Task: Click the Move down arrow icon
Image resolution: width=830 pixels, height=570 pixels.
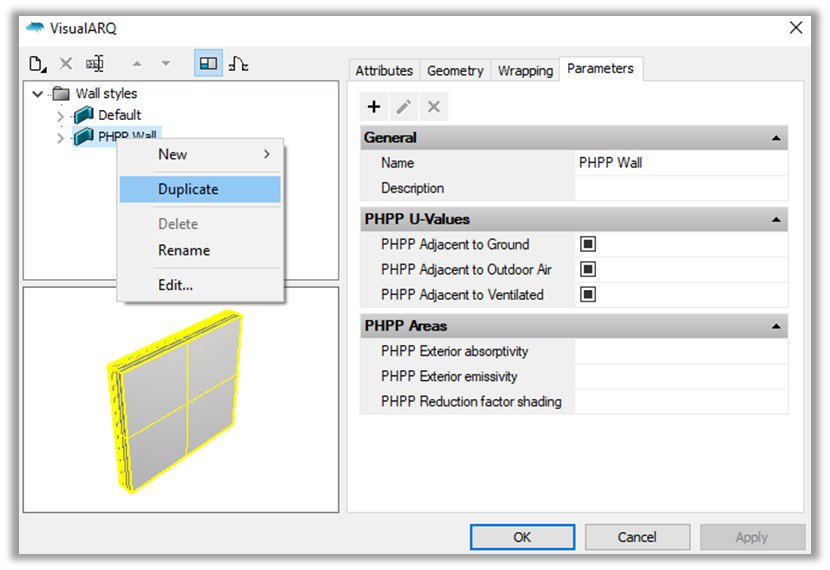Action: 166,64
